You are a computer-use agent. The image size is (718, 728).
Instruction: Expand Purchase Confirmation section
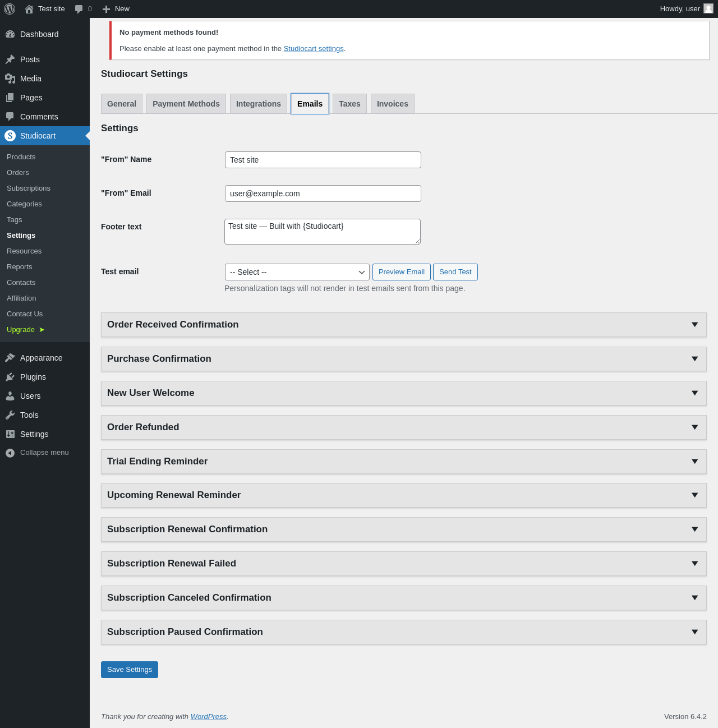coord(403,359)
